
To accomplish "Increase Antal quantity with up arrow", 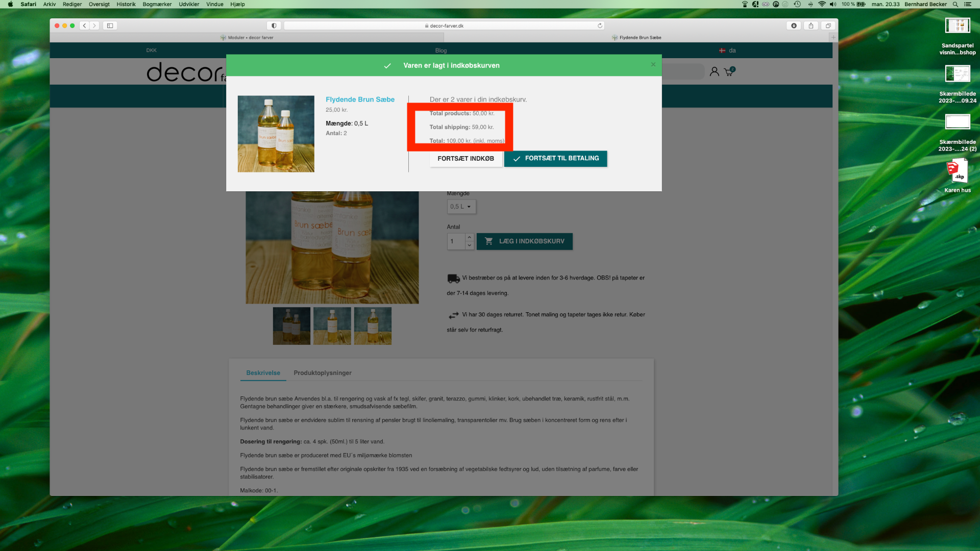I will tap(470, 237).
